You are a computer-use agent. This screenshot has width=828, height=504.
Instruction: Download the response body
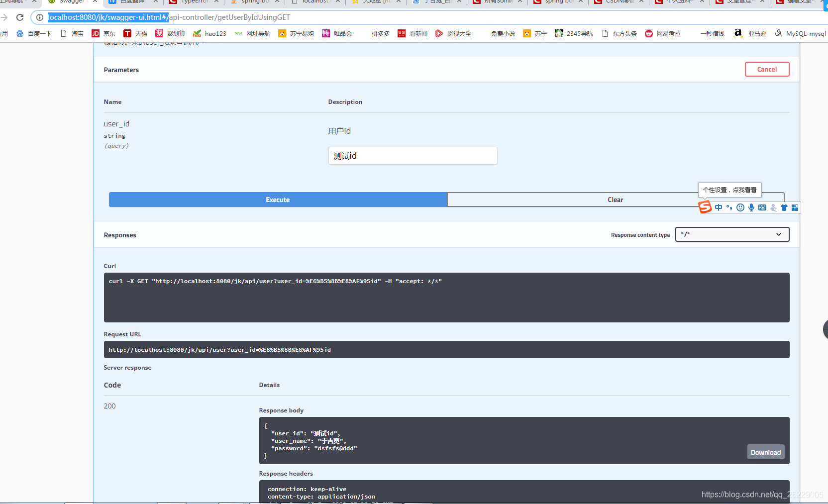pos(765,452)
